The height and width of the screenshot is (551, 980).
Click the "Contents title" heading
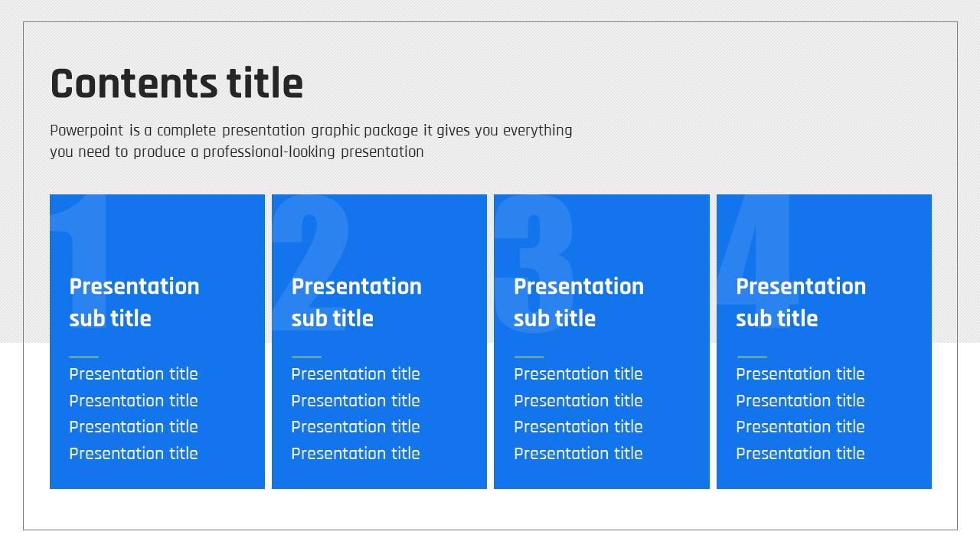coord(177,83)
